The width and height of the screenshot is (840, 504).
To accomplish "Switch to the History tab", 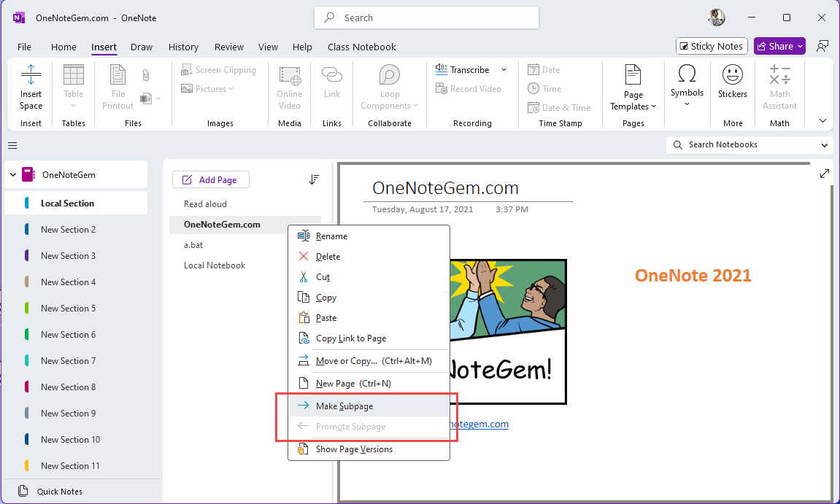I will (183, 47).
